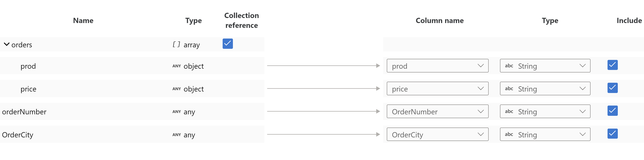Viewport: 644px width, 160px height.
Task: Uncheck the Include checkbox for prod
Action: (612, 65)
